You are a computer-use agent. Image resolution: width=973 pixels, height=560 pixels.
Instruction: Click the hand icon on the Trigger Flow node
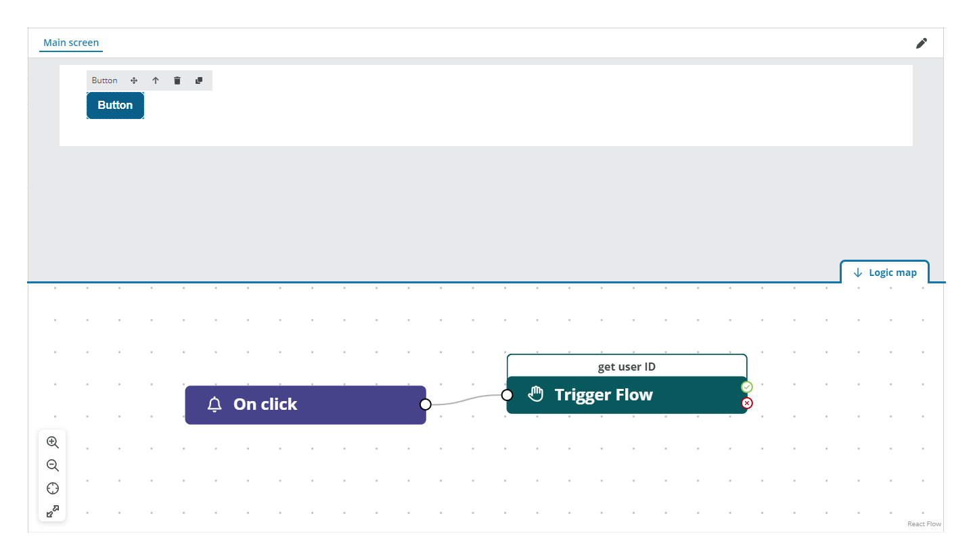(536, 393)
